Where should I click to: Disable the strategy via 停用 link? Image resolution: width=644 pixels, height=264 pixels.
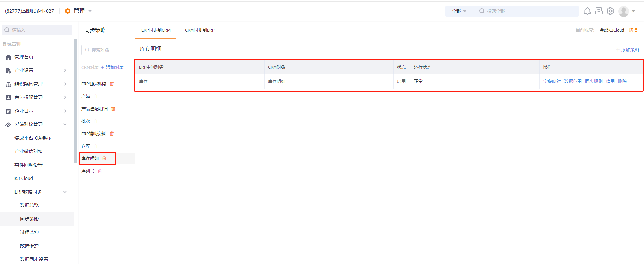(x=610, y=81)
